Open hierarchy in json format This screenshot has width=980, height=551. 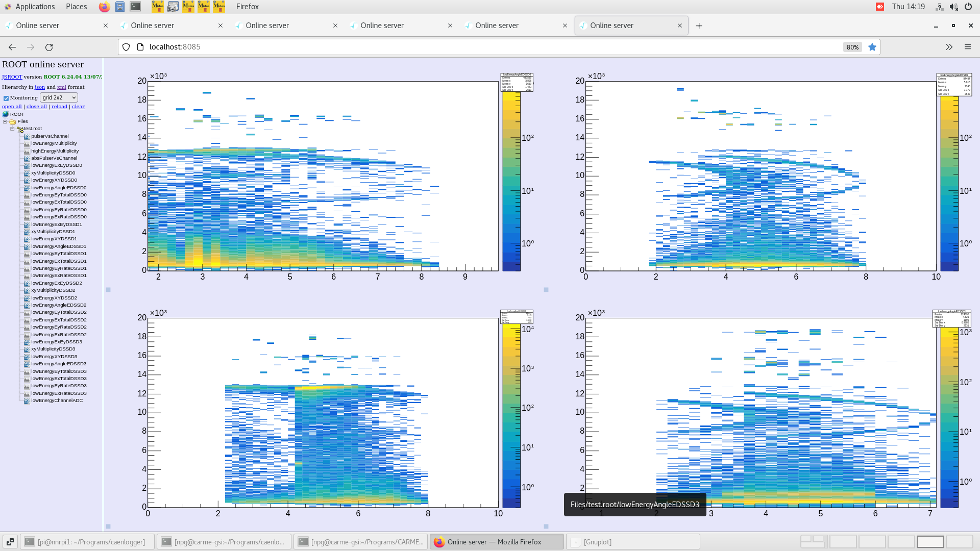pyautogui.click(x=40, y=87)
